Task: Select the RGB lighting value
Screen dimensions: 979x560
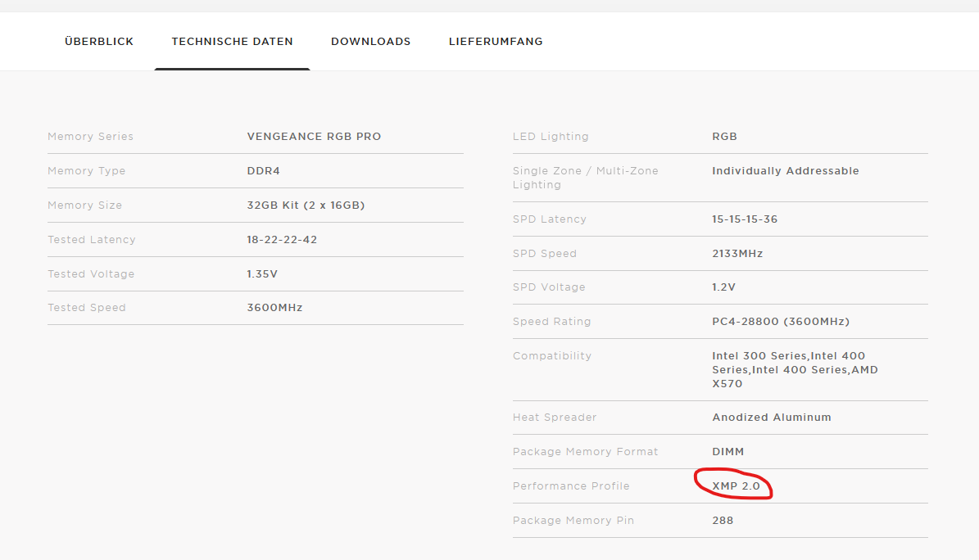Action: click(x=725, y=136)
